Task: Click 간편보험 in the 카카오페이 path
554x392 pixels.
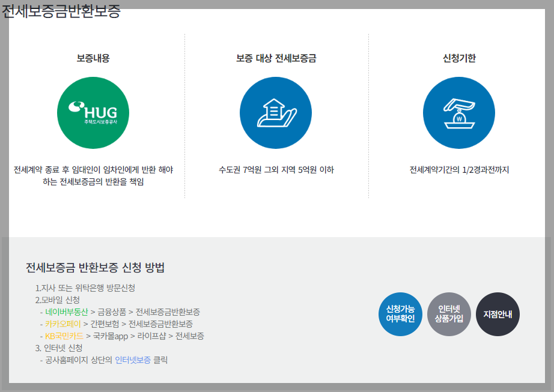Action: coord(105,324)
